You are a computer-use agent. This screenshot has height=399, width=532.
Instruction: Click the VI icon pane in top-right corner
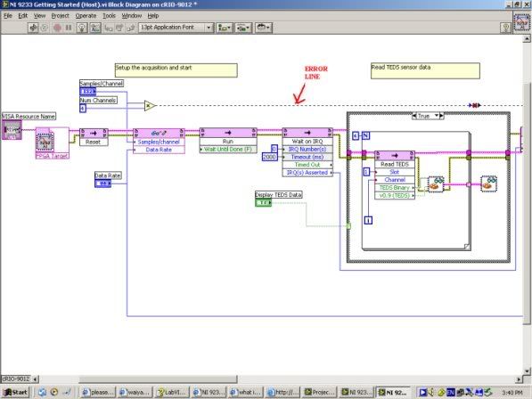(x=521, y=23)
